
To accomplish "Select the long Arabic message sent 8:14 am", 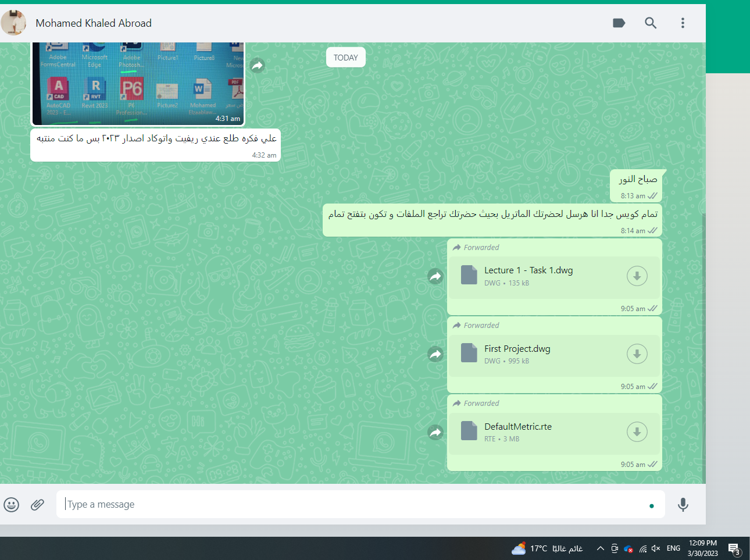I will coord(492,220).
